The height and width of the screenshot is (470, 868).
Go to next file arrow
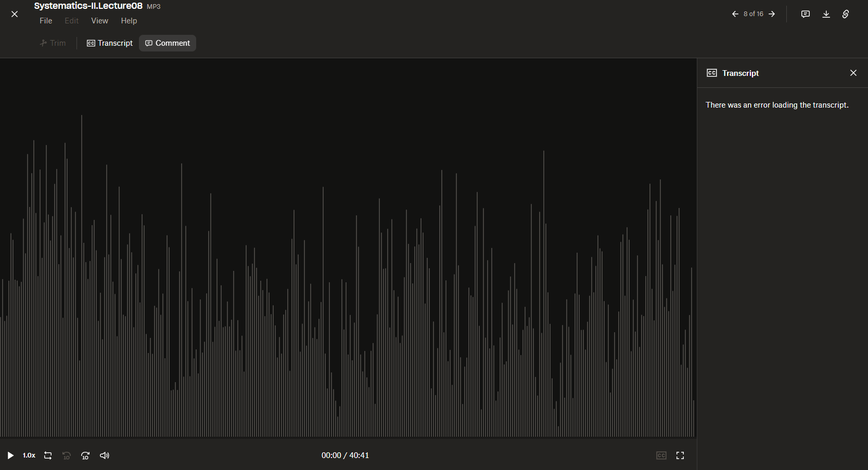tap(772, 14)
